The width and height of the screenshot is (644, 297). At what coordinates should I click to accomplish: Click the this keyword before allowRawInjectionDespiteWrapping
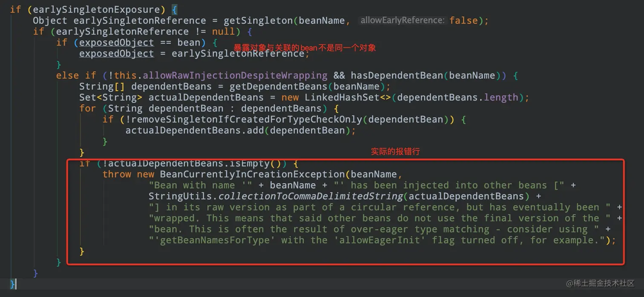point(125,75)
